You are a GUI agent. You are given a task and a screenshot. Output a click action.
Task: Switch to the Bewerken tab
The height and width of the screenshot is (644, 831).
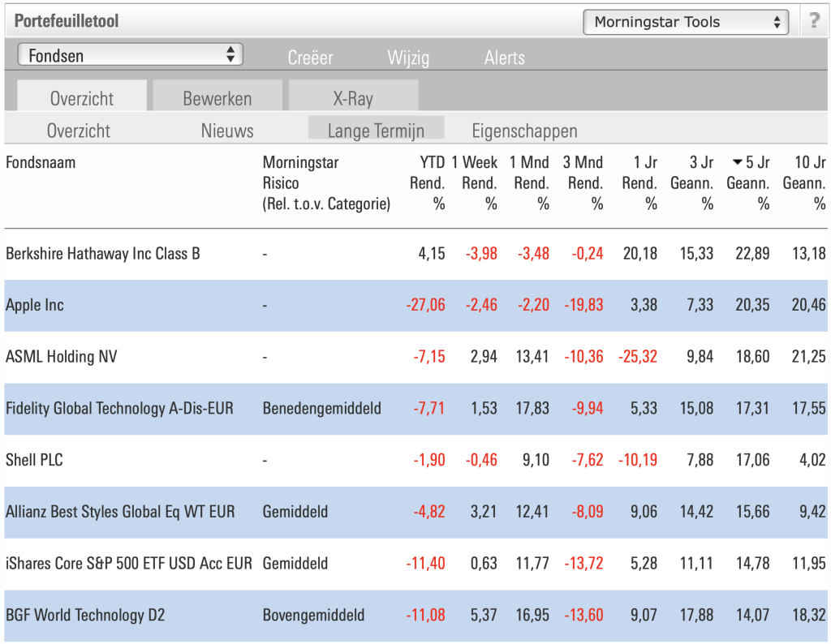tap(217, 97)
